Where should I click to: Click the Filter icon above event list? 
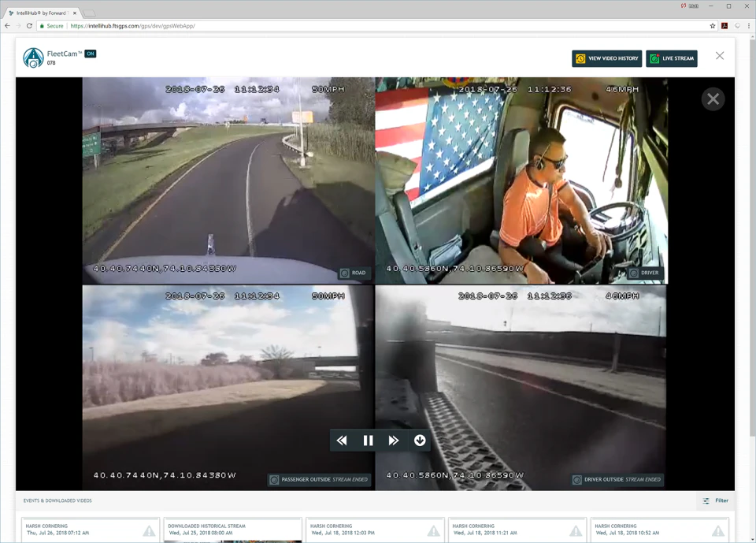point(708,500)
